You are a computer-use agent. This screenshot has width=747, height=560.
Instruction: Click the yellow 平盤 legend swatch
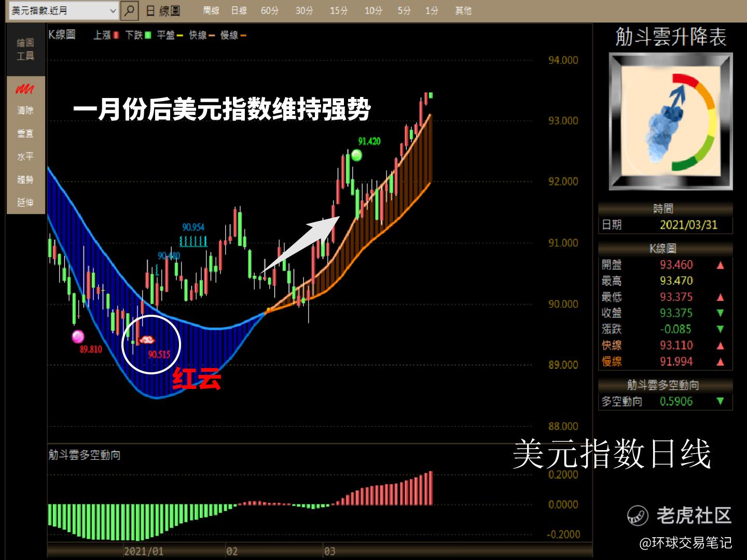[179, 36]
